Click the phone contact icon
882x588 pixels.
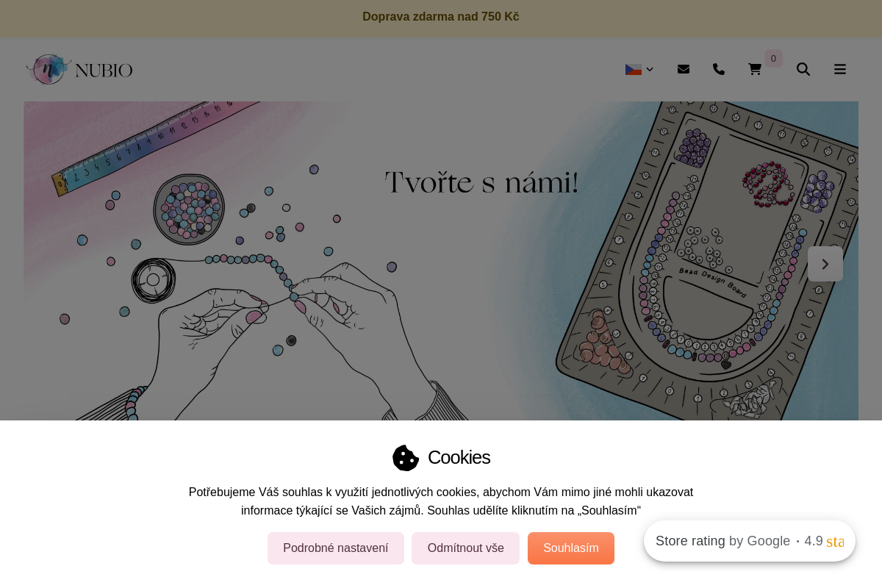coord(719,69)
